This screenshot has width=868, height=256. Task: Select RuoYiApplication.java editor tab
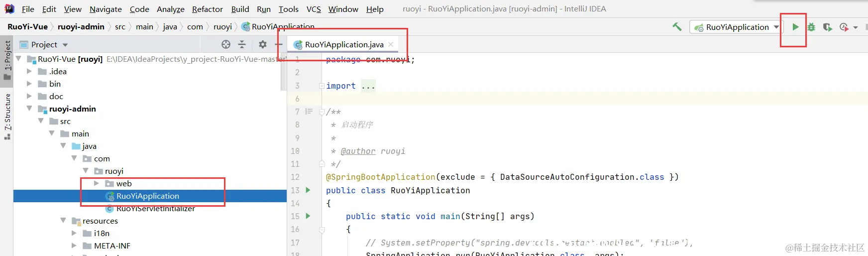pos(344,44)
